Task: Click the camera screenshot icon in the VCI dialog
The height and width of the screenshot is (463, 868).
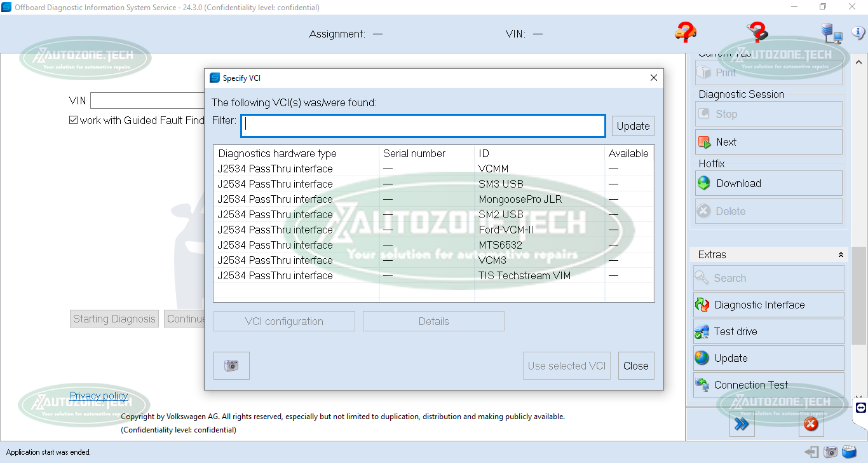Action: coord(231,365)
